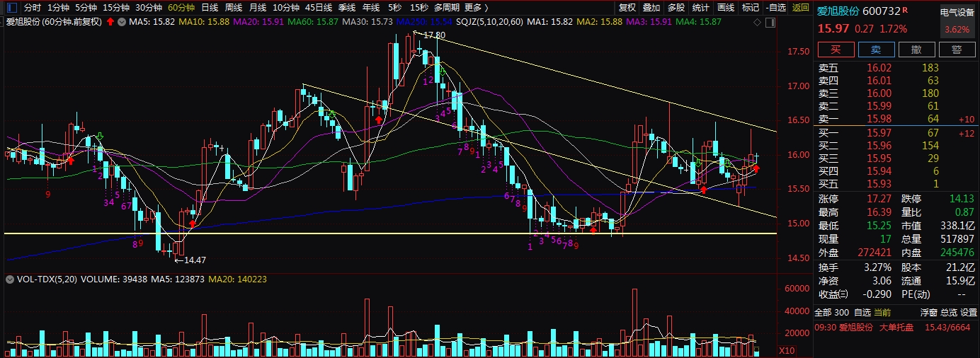
Task: Click the 浮窗 floating window link
Action: click(929, 312)
